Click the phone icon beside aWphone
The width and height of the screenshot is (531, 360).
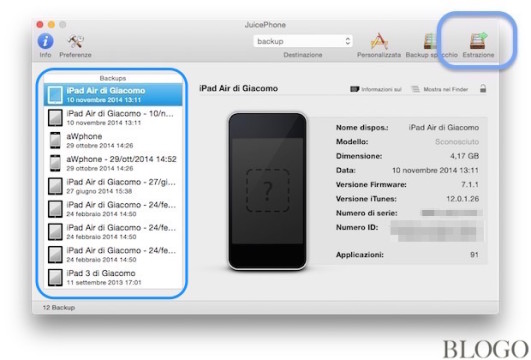coord(55,140)
